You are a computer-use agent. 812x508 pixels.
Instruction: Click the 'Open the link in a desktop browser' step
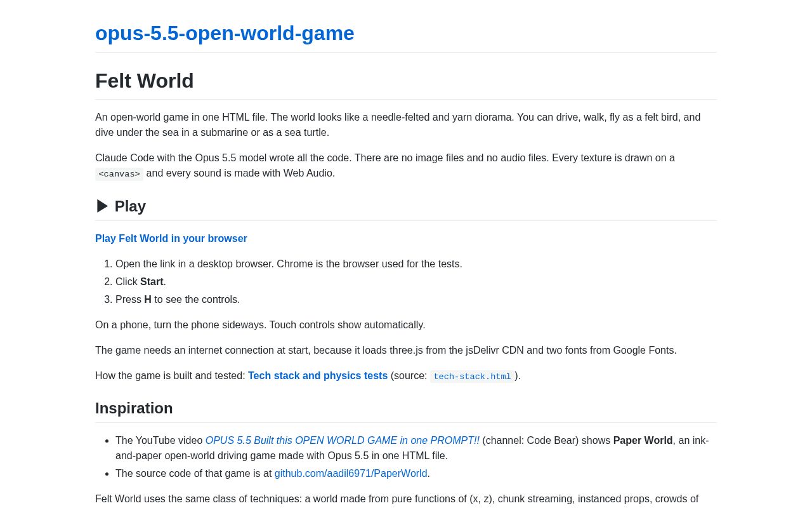click(289, 264)
